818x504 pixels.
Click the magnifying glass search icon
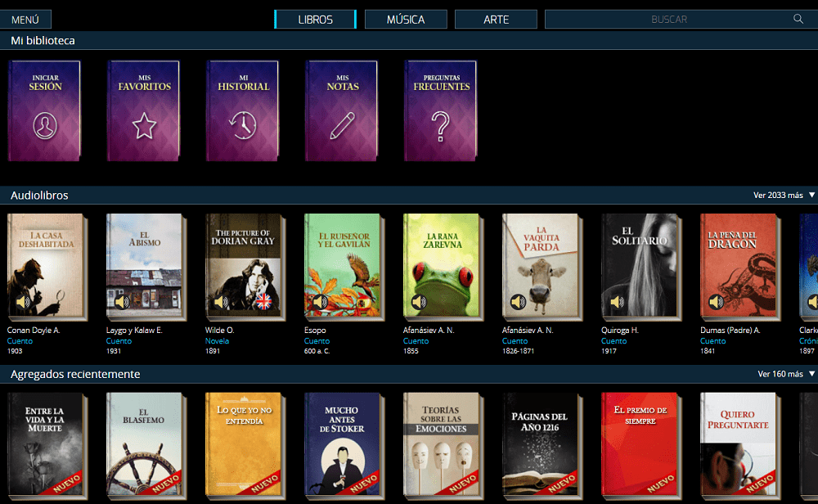798,19
